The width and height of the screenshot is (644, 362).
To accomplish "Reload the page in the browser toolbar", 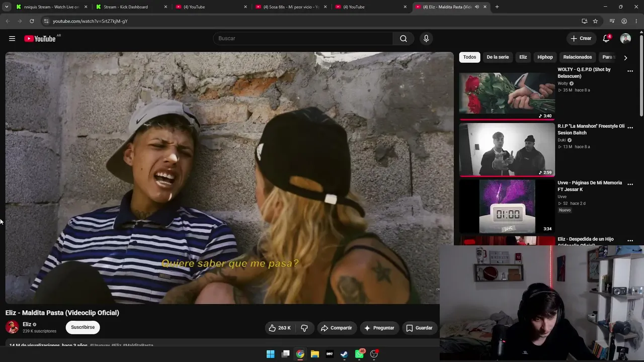I will (32, 21).
